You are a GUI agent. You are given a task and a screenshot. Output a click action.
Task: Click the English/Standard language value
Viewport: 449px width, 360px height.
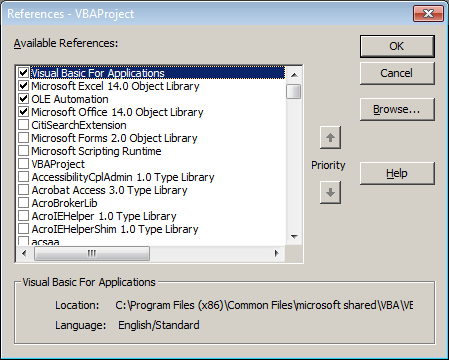(159, 325)
